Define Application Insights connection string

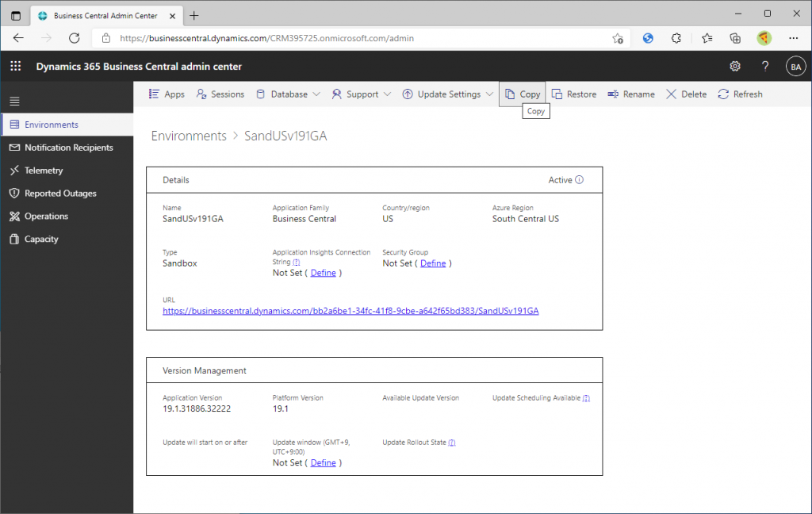coord(324,273)
